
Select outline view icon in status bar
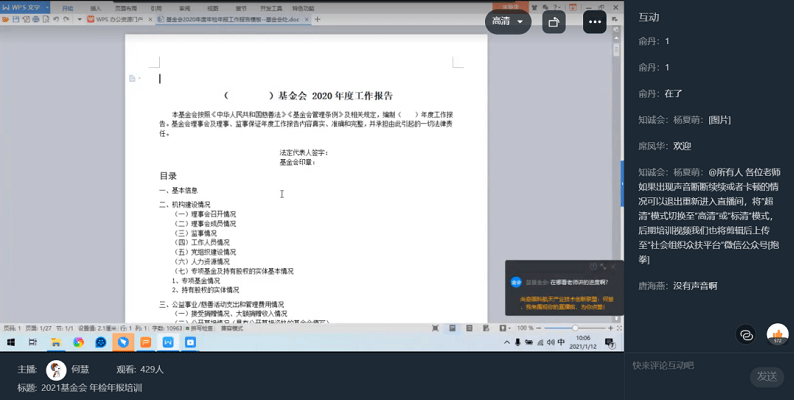(469, 328)
